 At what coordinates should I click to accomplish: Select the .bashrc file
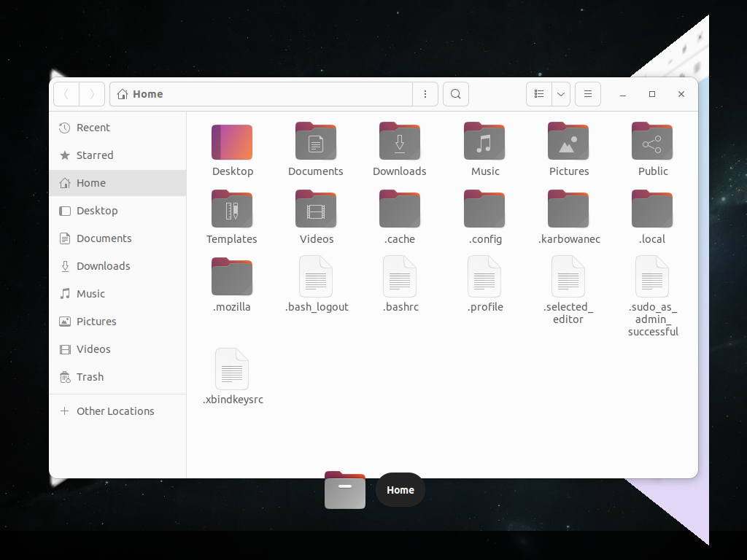click(x=400, y=276)
